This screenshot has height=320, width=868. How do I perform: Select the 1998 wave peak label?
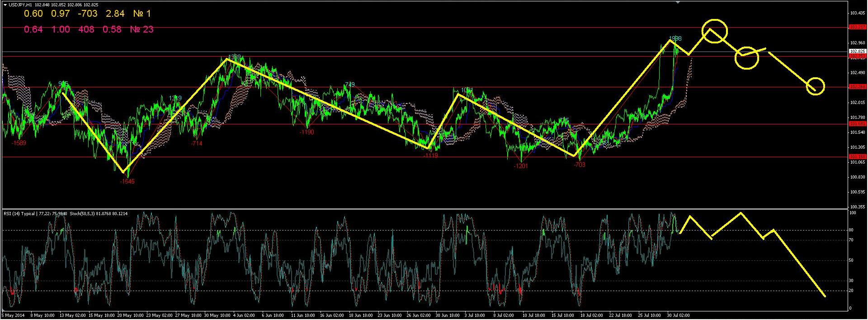pos(675,38)
